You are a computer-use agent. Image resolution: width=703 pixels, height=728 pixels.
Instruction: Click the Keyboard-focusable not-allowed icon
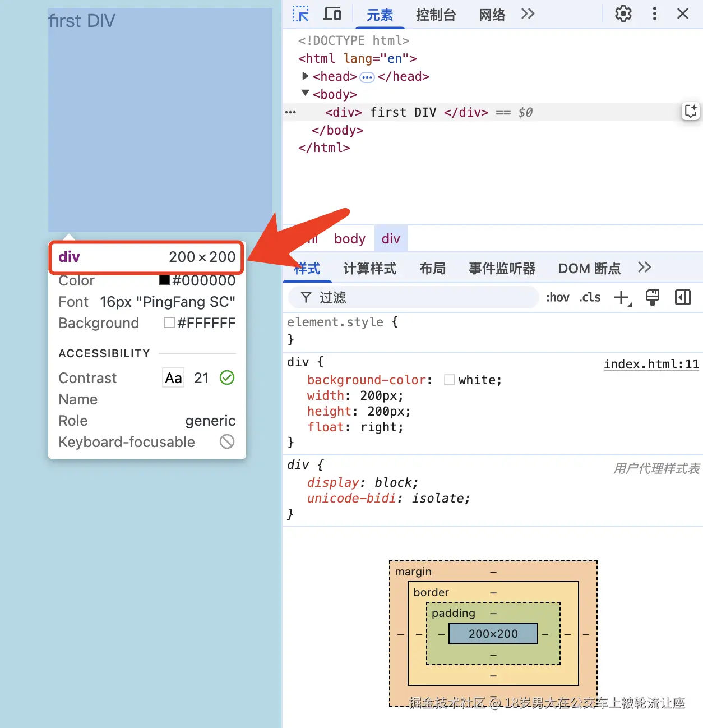[x=227, y=441]
